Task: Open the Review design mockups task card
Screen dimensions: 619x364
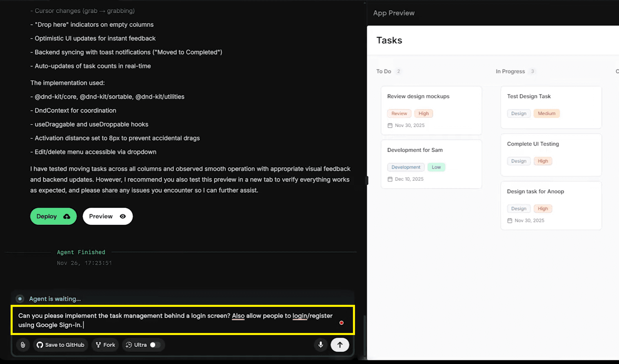Action: 431,110
